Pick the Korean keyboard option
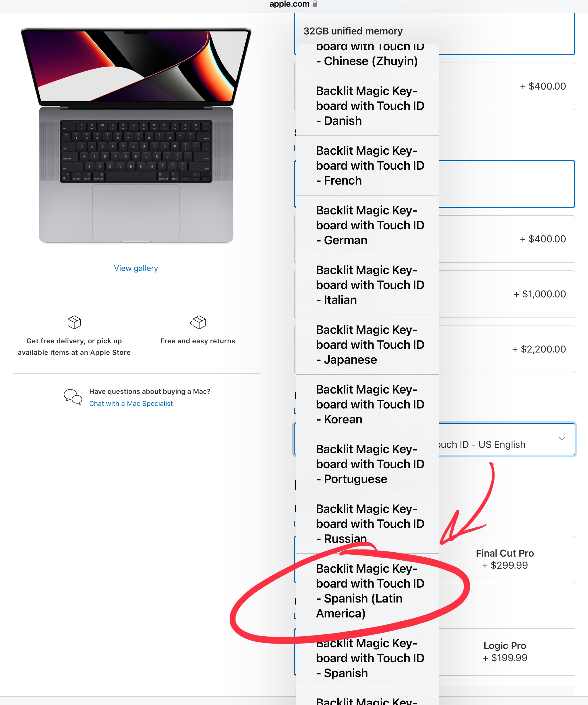The image size is (588, 705). 367,404
